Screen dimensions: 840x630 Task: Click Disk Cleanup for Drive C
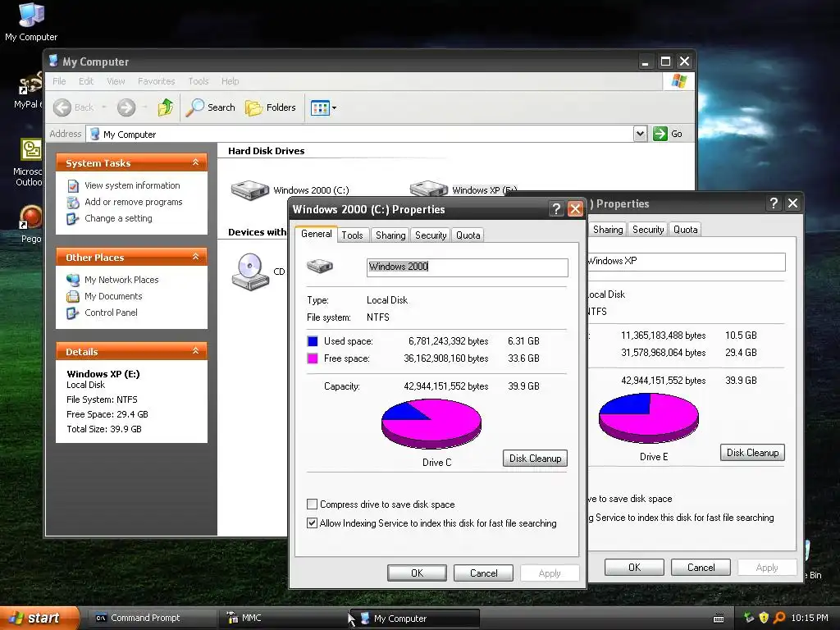coord(535,458)
